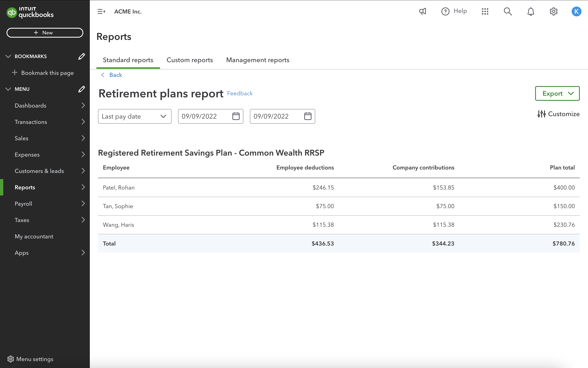The width and height of the screenshot is (588, 368).
Task: Click the Customize sliders icon
Action: click(x=542, y=114)
